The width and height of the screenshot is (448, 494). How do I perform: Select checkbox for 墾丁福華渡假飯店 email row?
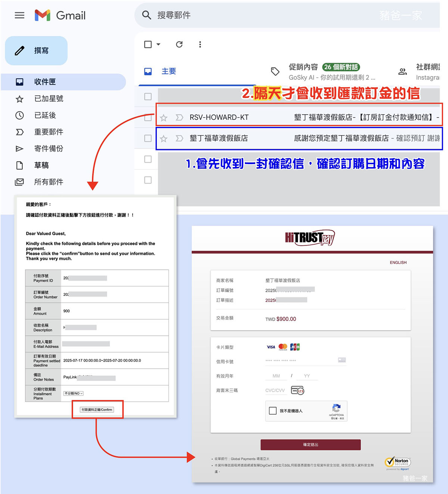coord(148,138)
